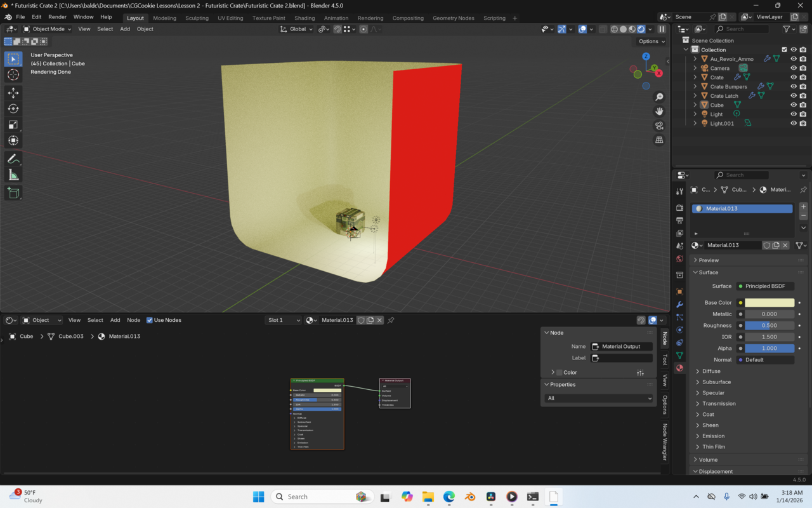812x508 pixels.
Task: Select the Measure tool
Action: coord(13,174)
